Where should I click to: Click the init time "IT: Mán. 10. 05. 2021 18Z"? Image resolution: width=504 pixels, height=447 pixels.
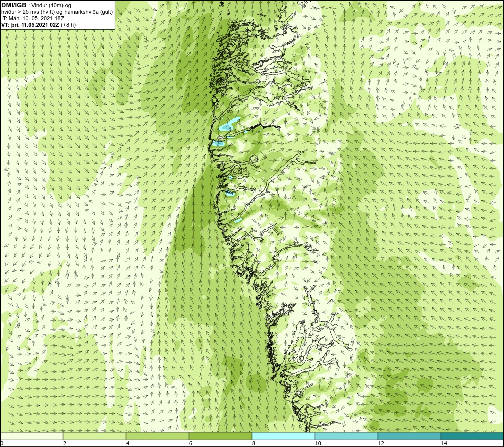click(x=32, y=18)
